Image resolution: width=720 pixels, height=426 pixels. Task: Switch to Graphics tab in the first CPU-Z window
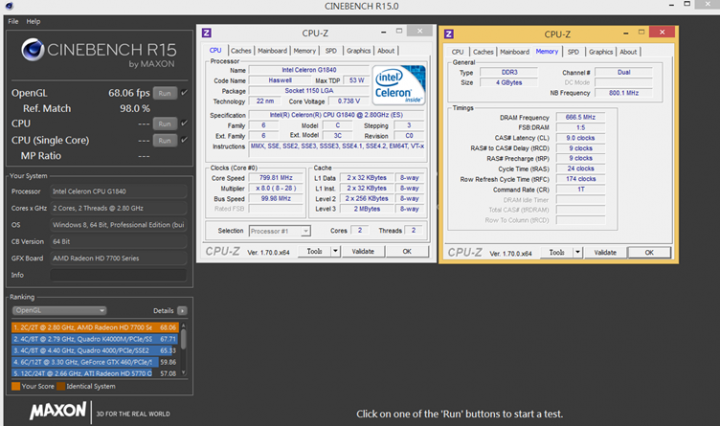359,50
